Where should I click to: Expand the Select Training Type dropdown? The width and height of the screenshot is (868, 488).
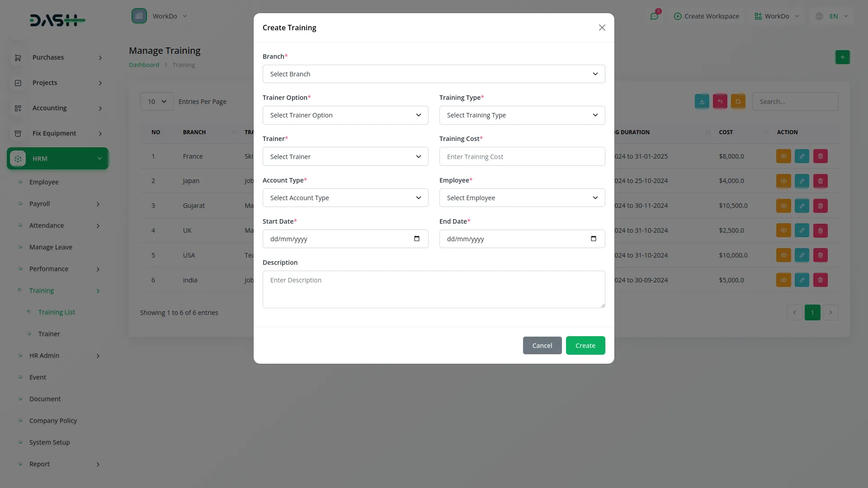coord(522,115)
